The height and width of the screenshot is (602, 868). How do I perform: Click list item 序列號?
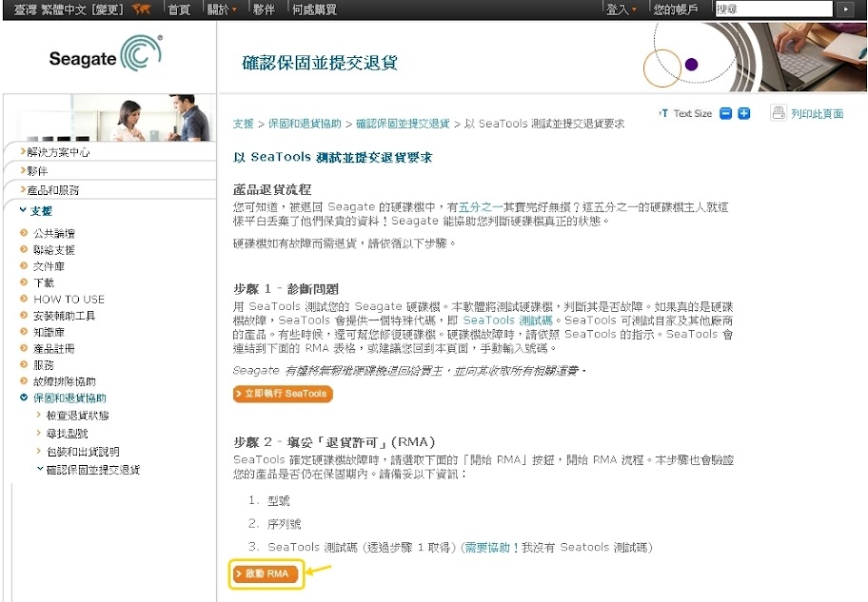[x=284, y=524]
